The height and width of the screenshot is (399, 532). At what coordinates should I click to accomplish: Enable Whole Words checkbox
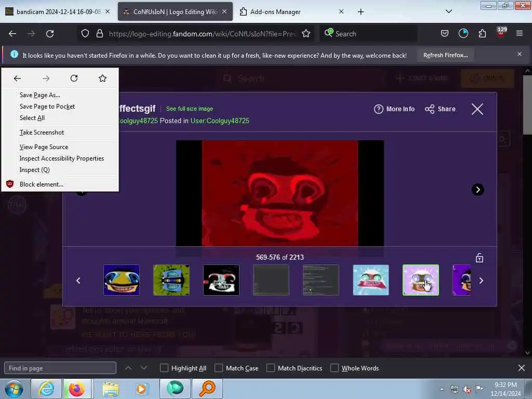point(335,368)
